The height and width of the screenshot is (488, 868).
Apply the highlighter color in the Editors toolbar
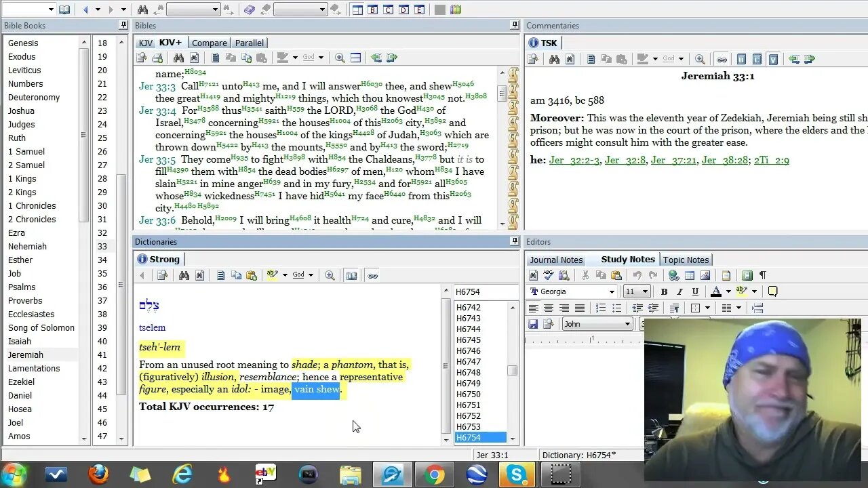741,291
